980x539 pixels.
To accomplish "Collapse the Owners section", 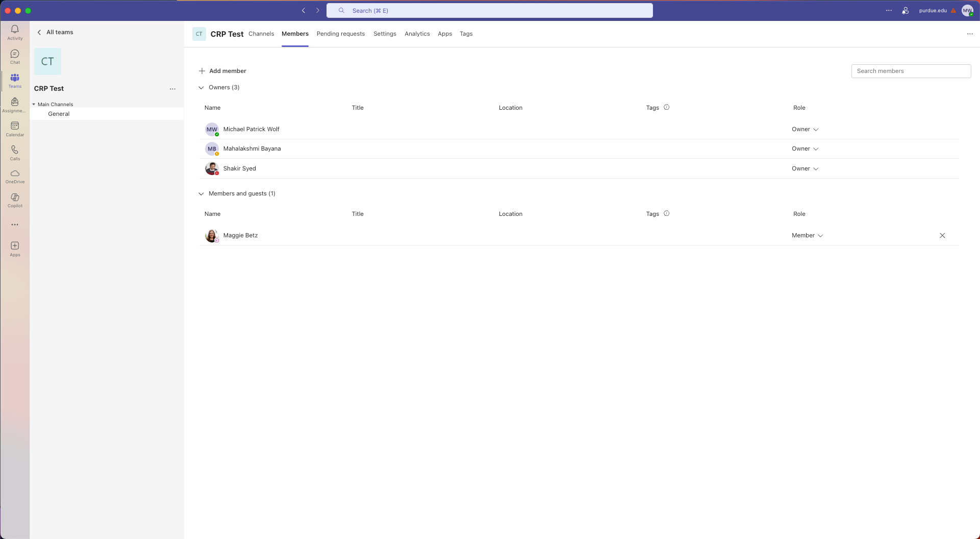I will [x=202, y=87].
